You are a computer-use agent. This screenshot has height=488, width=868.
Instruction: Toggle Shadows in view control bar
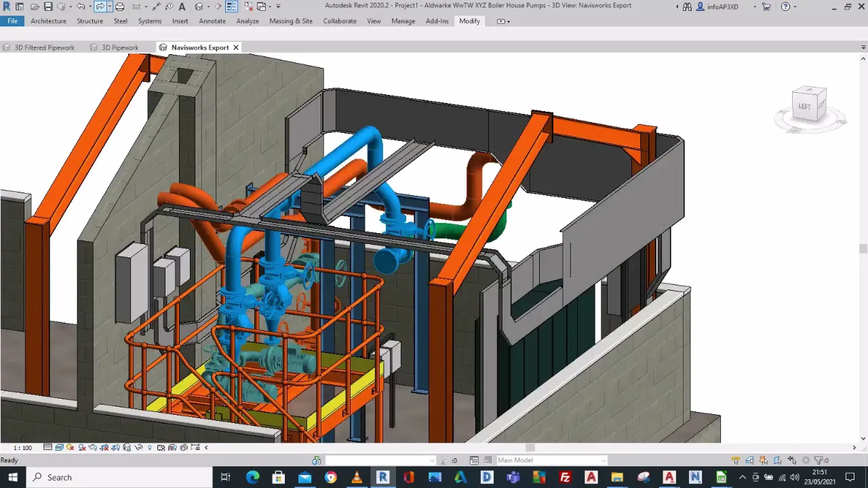[82, 447]
